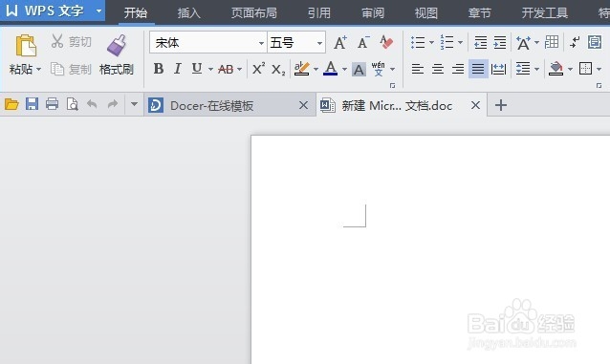This screenshot has width=610, height=364.
Task: Toggle strikethrough AB formatting
Action: (226, 69)
